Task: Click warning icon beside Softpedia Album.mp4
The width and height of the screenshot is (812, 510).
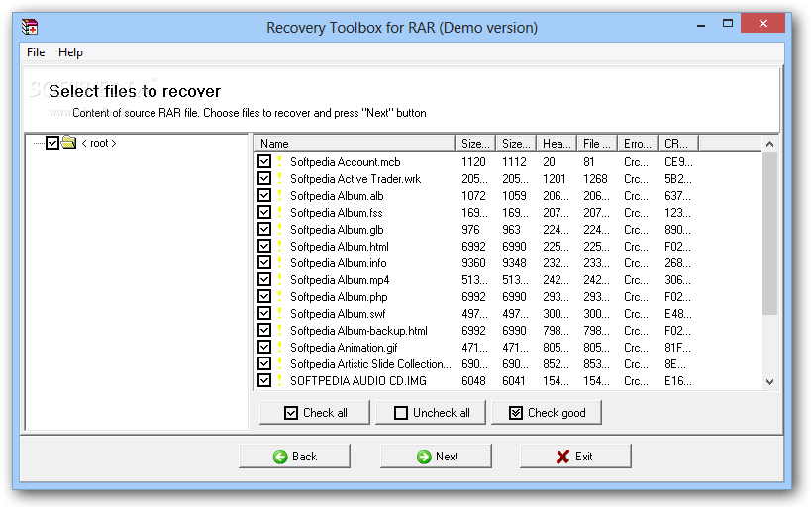Action: pyautogui.click(x=280, y=279)
